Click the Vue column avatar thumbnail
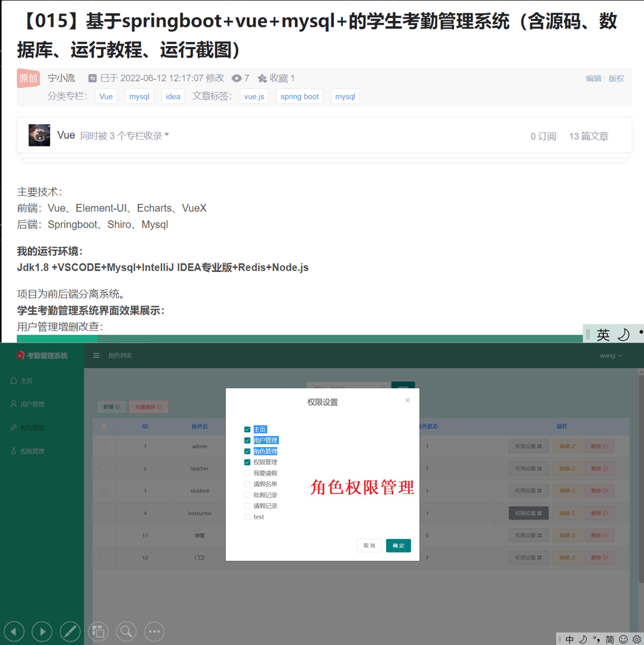 (39, 135)
